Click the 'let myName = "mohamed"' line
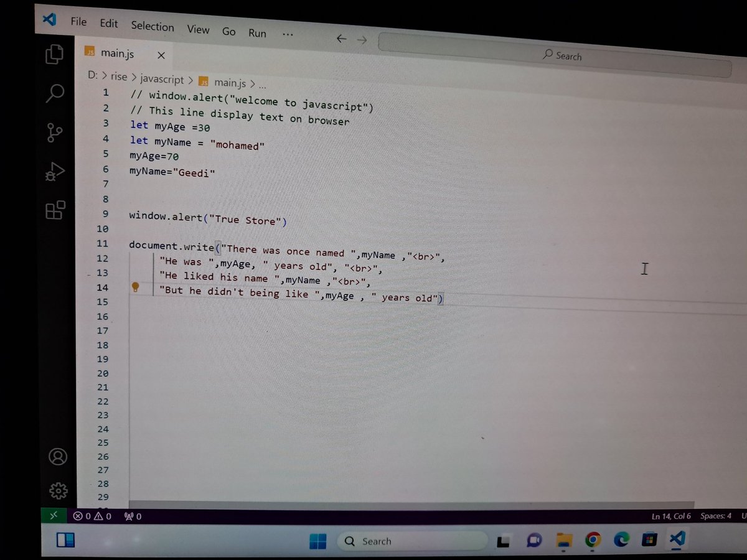 click(x=197, y=143)
